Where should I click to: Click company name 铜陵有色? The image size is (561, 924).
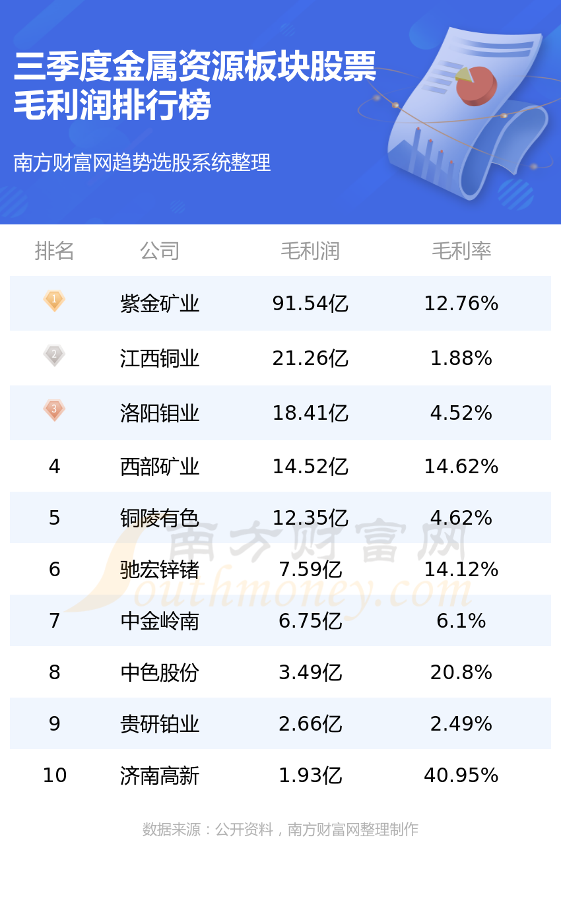click(x=160, y=518)
